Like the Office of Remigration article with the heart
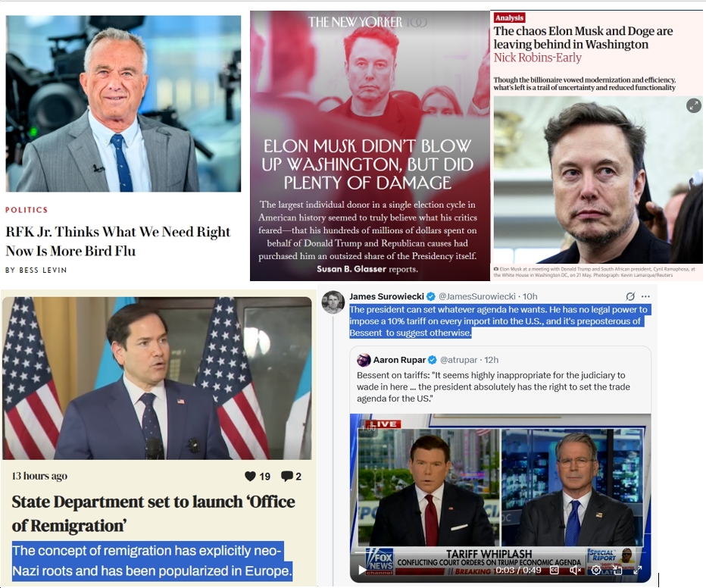Image resolution: width=706 pixels, height=588 pixels. (x=250, y=477)
